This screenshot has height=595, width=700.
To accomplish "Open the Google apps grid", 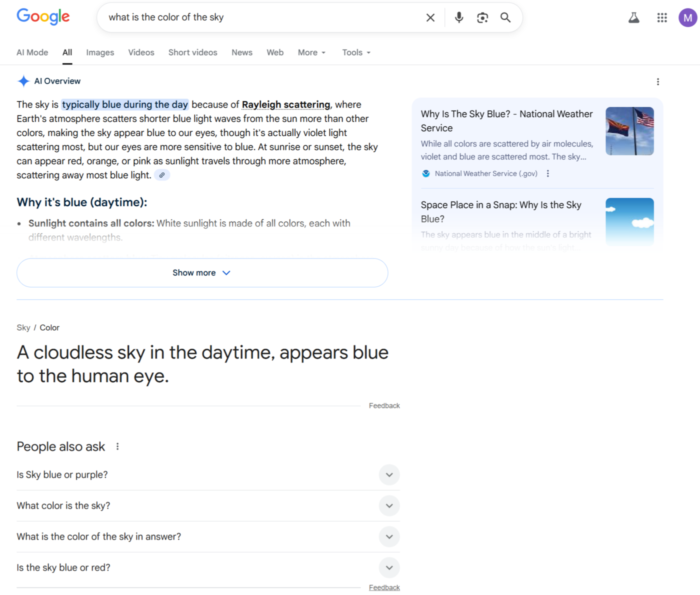I will point(661,18).
